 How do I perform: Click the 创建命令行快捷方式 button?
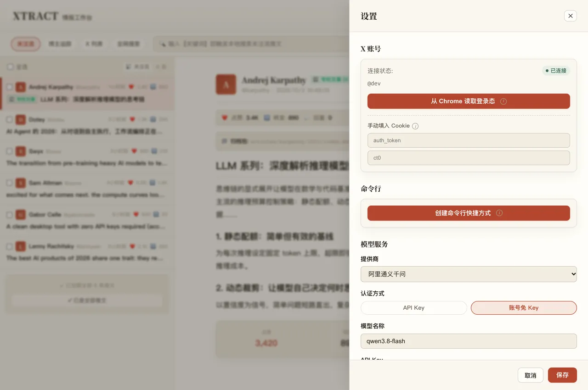point(469,213)
